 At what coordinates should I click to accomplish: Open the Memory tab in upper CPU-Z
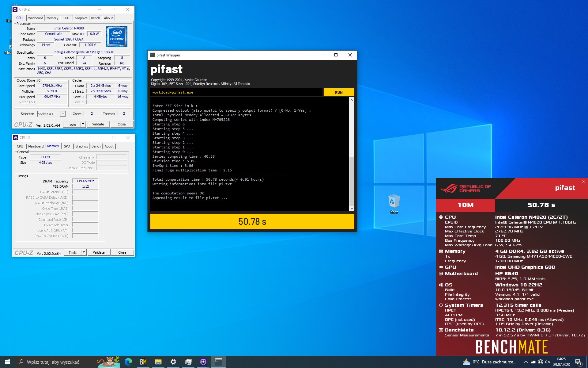[x=52, y=18]
